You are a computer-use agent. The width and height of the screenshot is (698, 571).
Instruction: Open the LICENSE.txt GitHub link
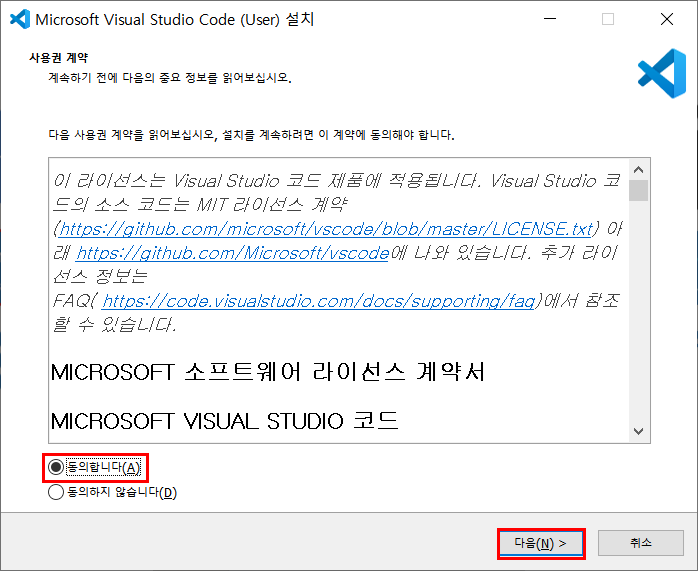(326, 229)
